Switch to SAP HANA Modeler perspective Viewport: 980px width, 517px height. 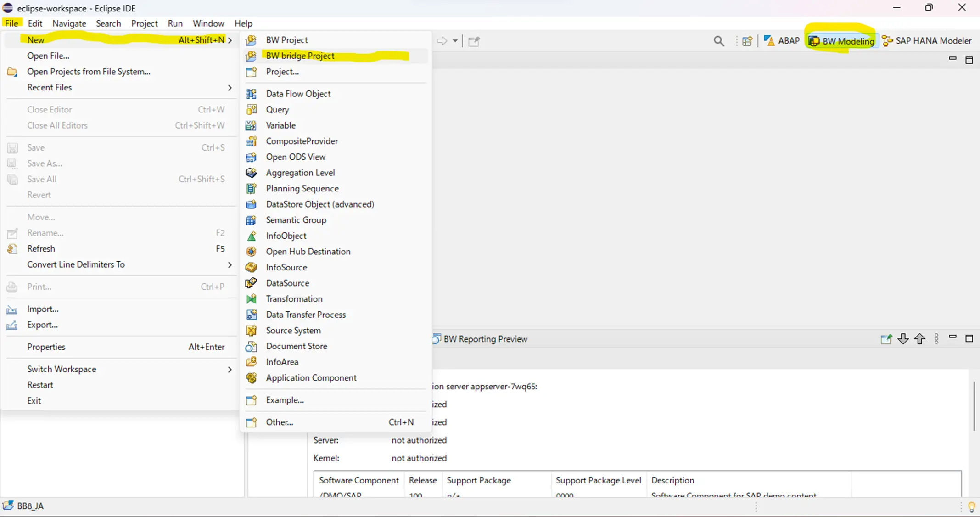tap(927, 41)
